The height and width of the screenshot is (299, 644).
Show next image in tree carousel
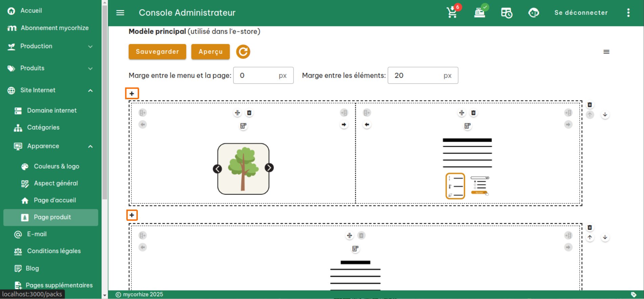point(269,168)
